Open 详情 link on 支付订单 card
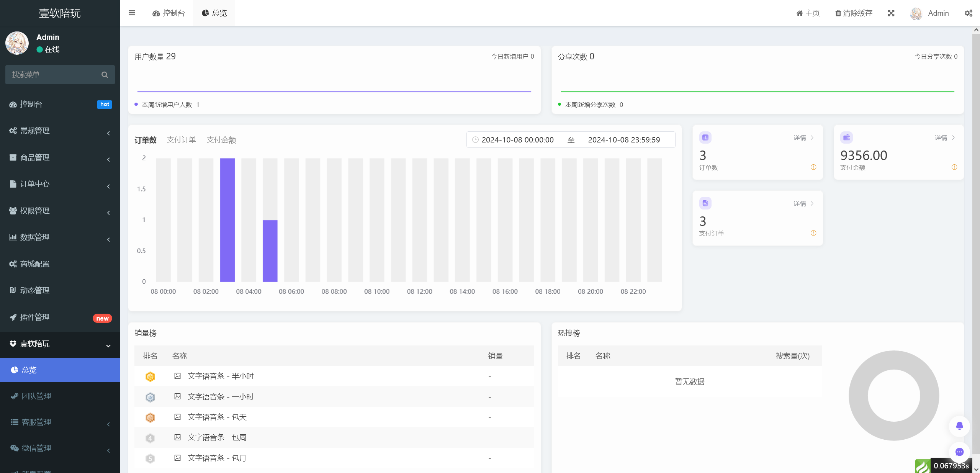The width and height of the screenshot is (980, 473). point(803,203)
